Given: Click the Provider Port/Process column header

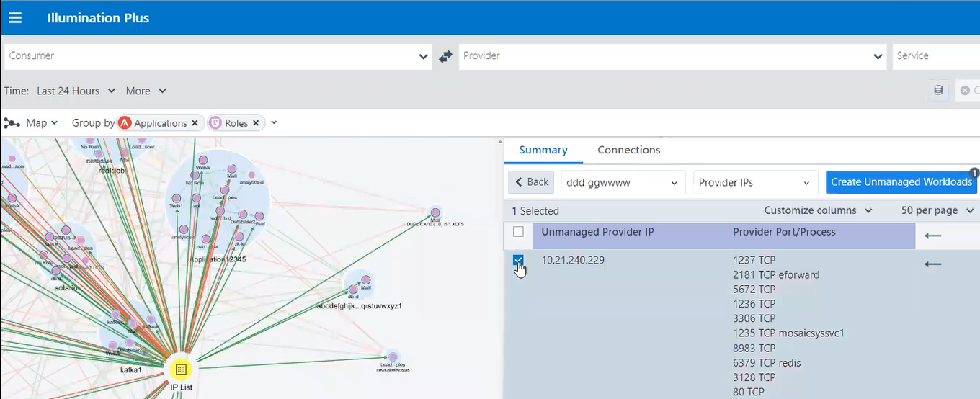Looking at the screenshot, I should point(784,232).
